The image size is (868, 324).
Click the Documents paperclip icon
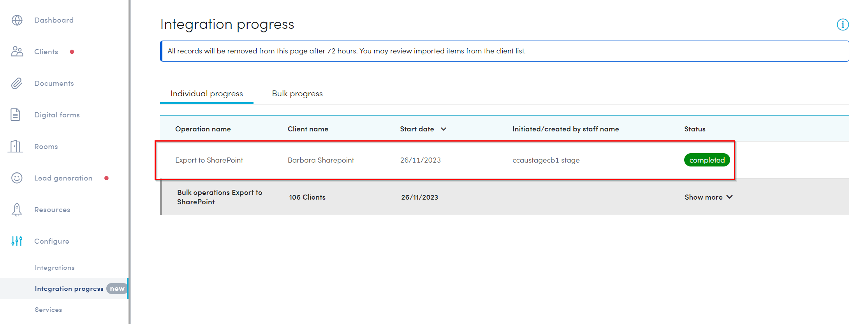(17, 83)
